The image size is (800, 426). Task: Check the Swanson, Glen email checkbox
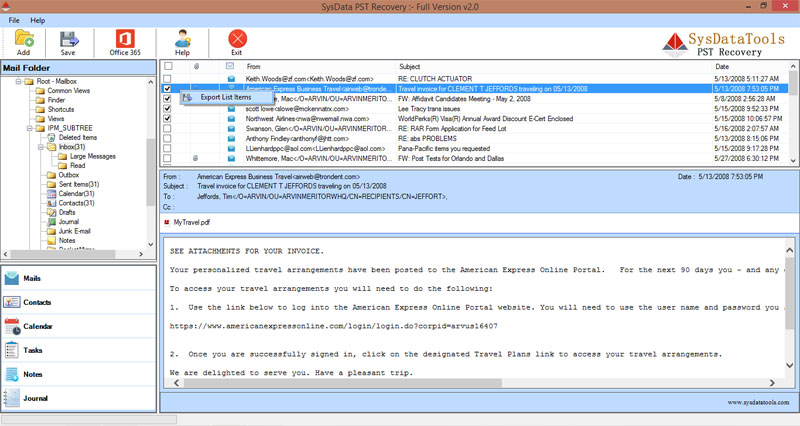(167, 129)
